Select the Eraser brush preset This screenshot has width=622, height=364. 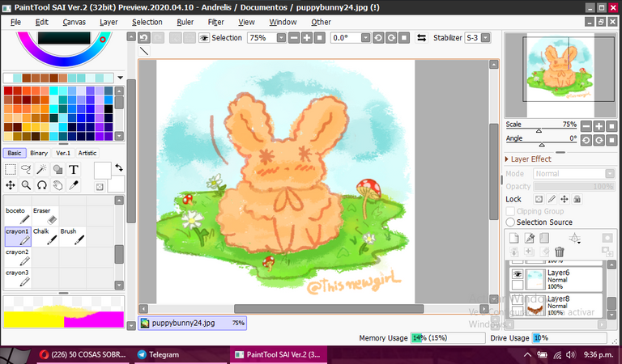coord(45,215)
